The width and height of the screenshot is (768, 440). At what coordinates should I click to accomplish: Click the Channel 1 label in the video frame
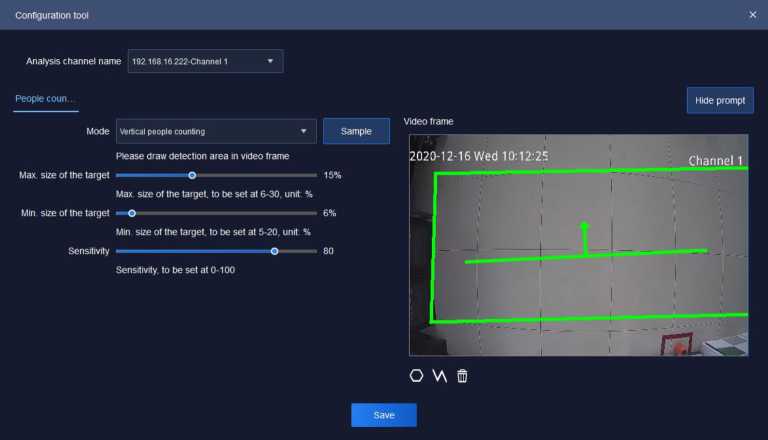coord(715,161)
